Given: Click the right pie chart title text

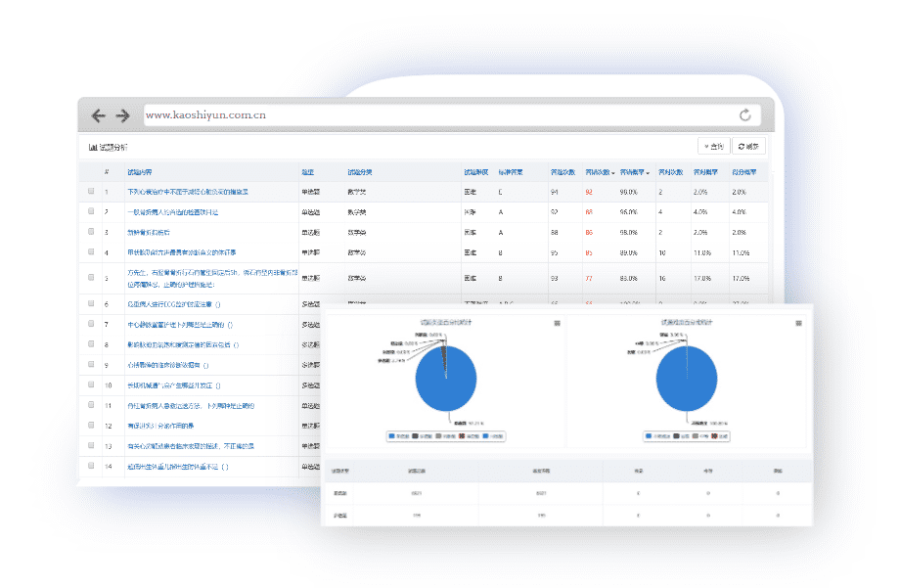Looking at the screenshot, I should pyautogui.click(x=687, y=323).
